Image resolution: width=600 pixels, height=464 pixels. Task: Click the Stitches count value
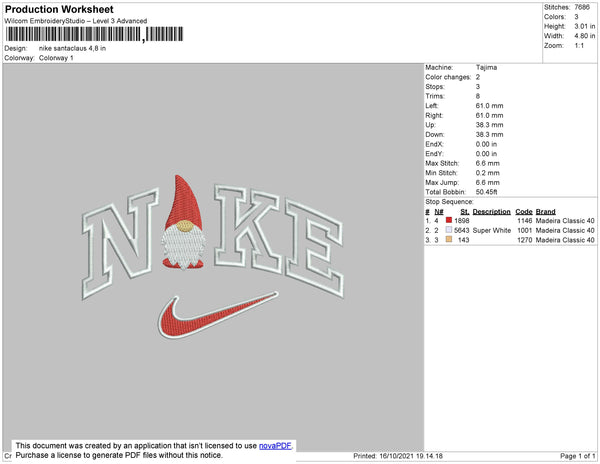tap(582, 7)
